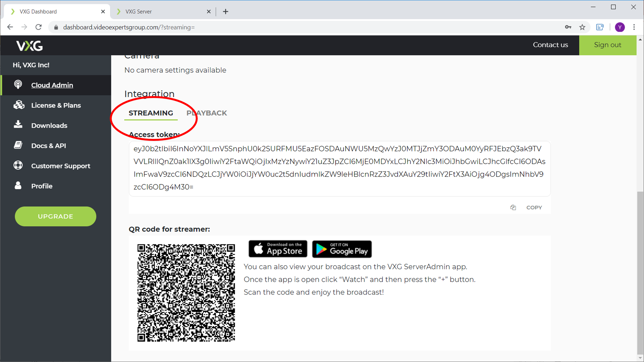
Task: Click inside the access token text box
Action: click(x=339, y=168)
